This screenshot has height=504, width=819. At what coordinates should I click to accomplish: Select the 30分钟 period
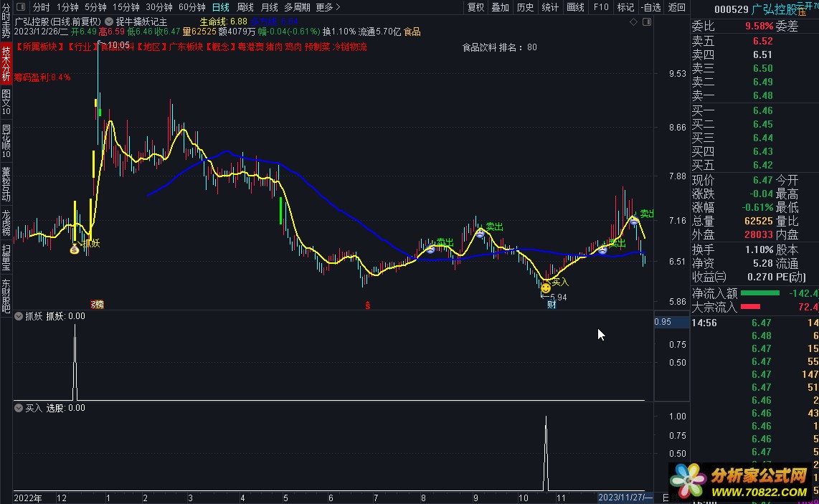pos(158,6)
